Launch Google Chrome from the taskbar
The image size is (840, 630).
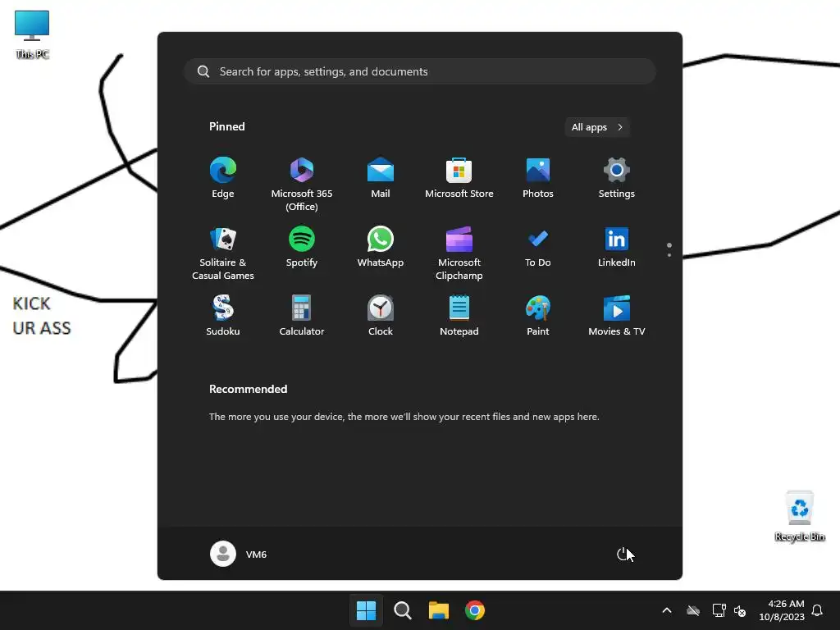pyautogui.click(x=475, y=610)
